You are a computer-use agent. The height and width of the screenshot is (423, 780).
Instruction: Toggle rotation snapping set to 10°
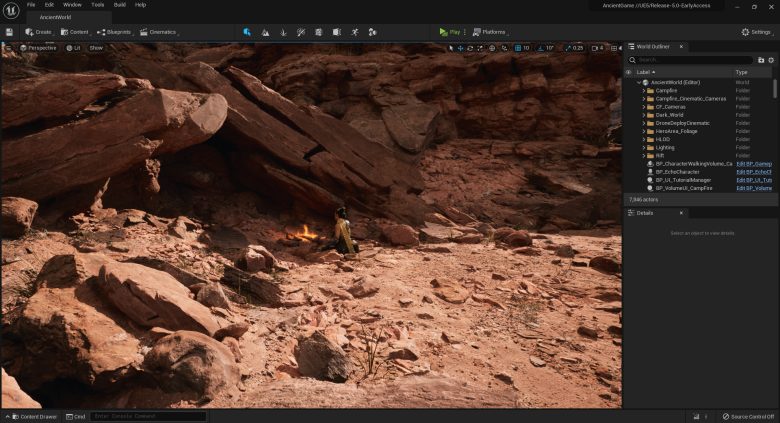pyautogui.click(x=546, y=48)
